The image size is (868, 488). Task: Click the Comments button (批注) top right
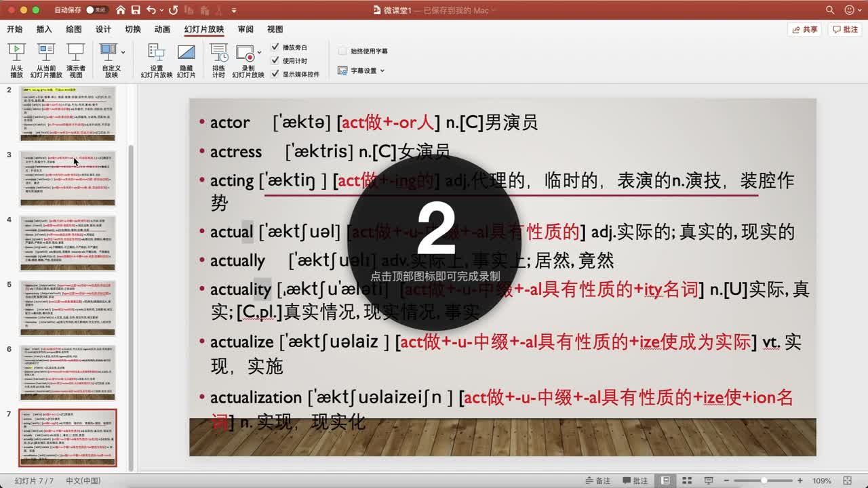[x=845, y=29]
